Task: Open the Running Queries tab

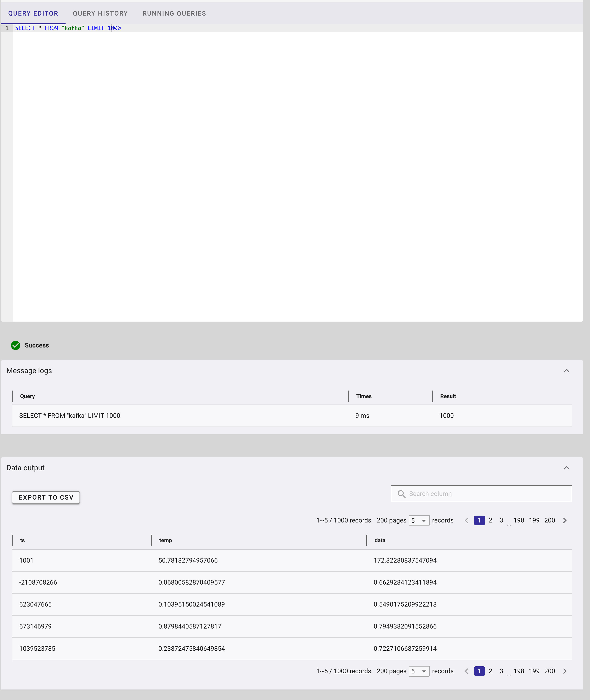Action: click(174, 13)
